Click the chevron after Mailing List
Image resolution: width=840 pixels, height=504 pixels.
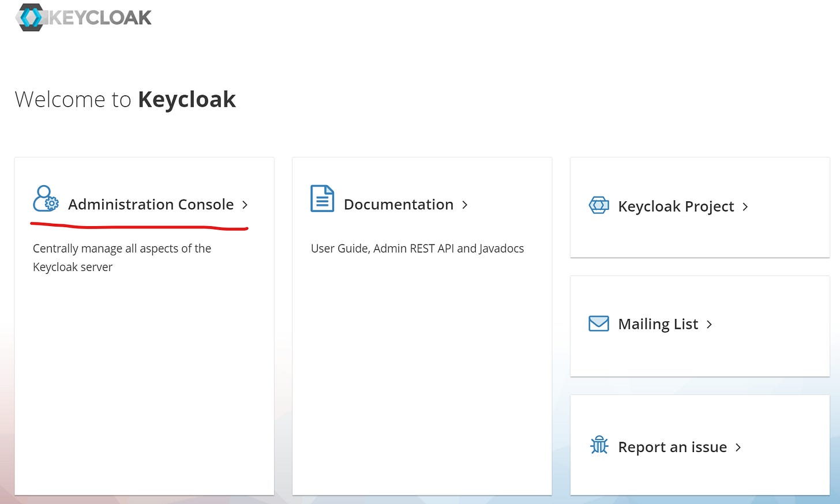coord(709,324)
